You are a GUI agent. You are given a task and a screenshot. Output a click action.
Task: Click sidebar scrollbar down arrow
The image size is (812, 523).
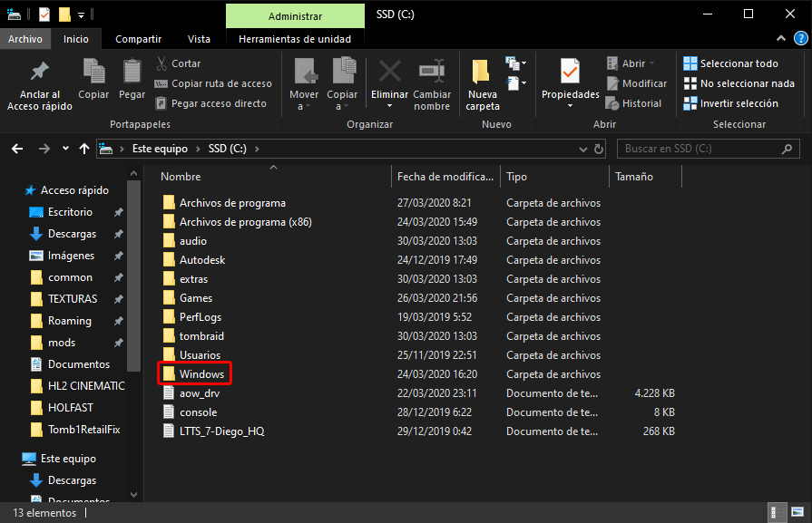pyautogui.click(x=133, y=495)
